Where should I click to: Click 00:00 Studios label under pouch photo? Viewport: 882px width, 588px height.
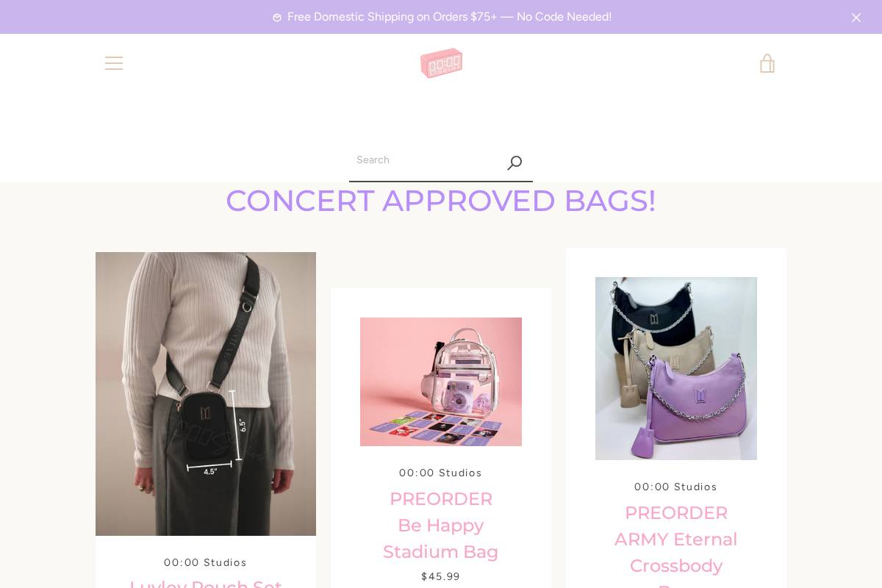click(206, 562)
